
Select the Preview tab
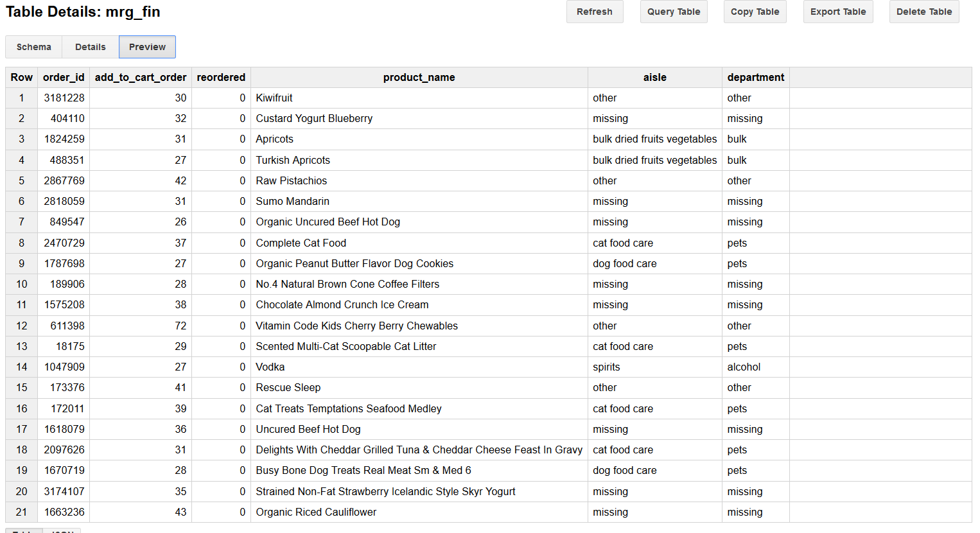[x=146, y=47]
